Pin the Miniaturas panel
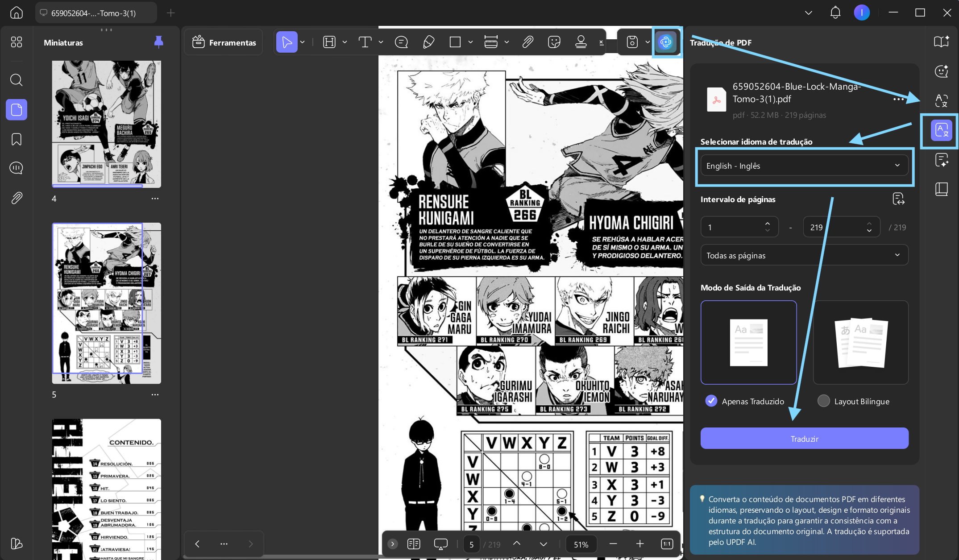Screen dimensions: 959x560 click(x=158, y=42)
